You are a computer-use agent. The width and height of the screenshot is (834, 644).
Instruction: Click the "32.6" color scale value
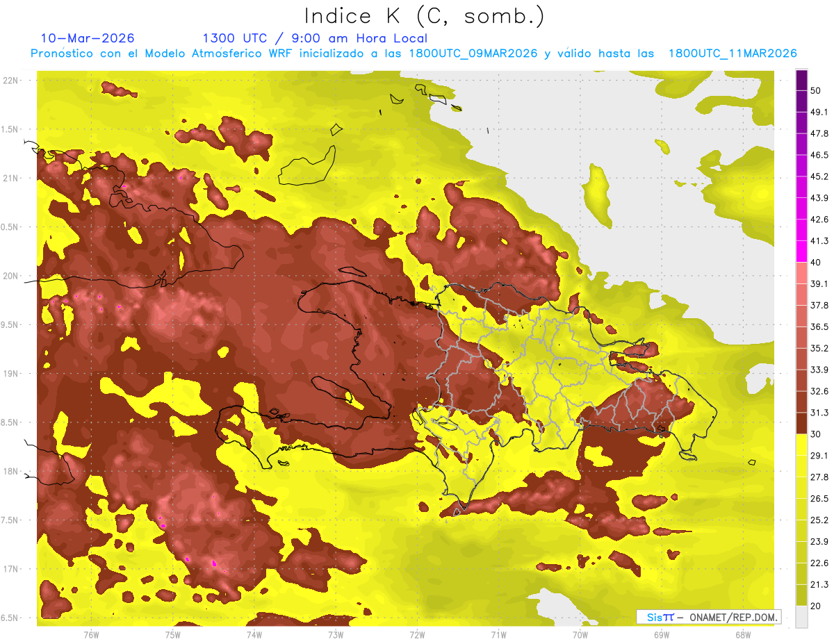coord(819,391)
